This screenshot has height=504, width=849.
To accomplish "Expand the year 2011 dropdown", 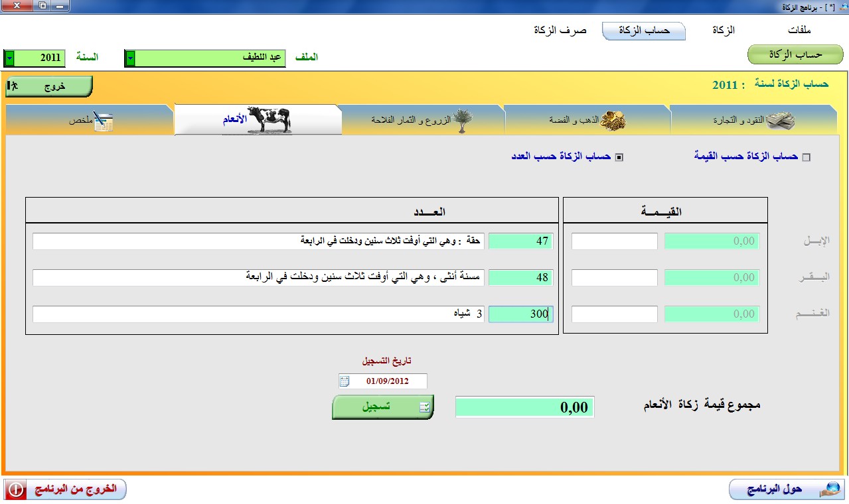I will [x=10, y=58].
